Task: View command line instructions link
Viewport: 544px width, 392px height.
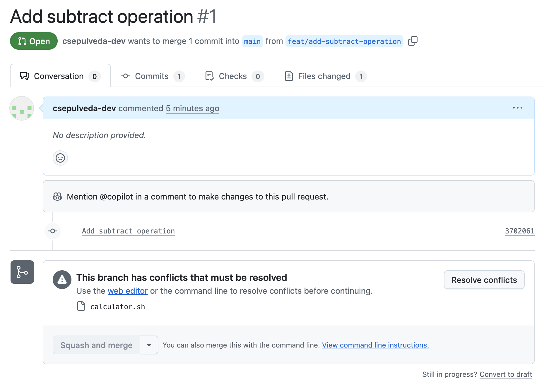Action: click(x=375, y=345)
